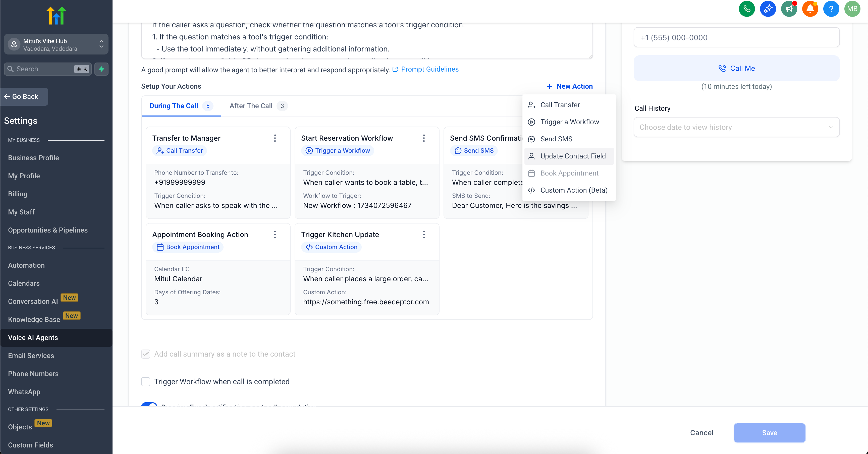
Task: Toggle add call summary note checkbox
Action: pos(146,354)
